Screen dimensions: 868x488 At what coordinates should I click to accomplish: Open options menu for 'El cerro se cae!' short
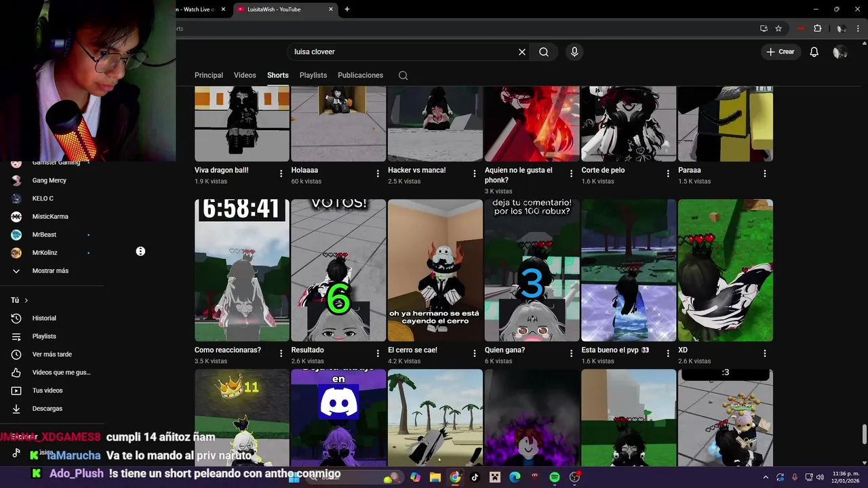[475, 353]
